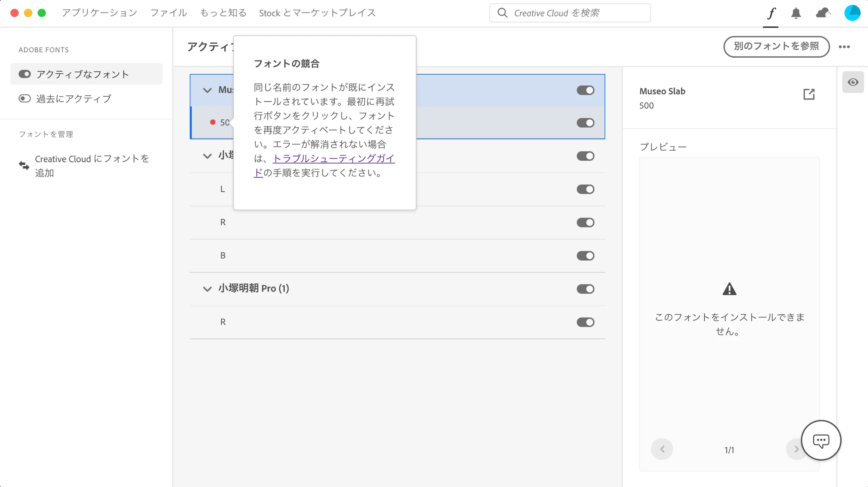
Task: Collapse the second font family chevron
Action: [207, 156]
